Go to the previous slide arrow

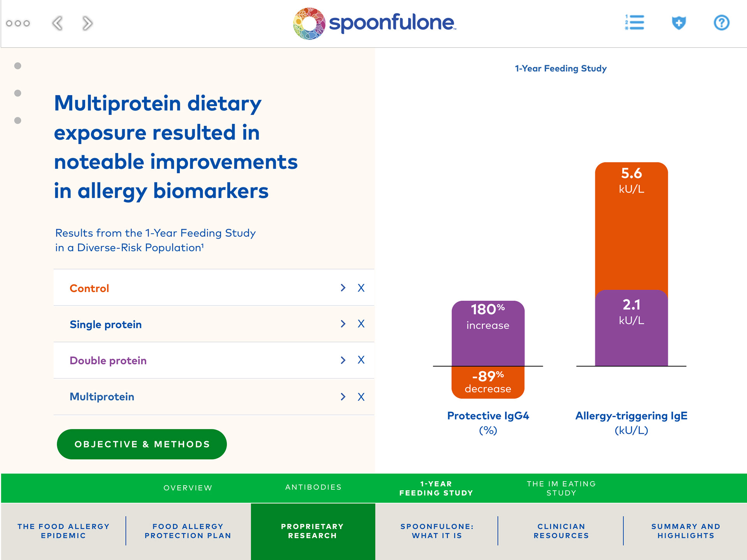pyautogui.click(x=58, y=23)
